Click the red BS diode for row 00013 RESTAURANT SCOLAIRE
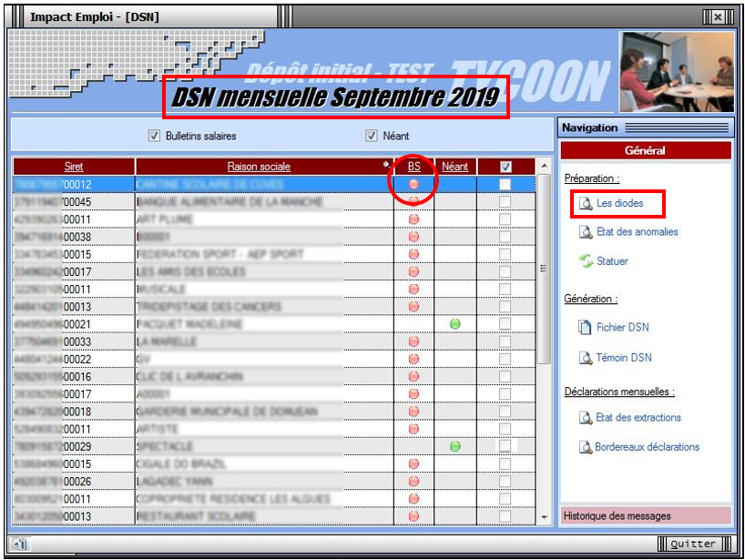This screenshot has width=745, height=560. click(413, 515)
